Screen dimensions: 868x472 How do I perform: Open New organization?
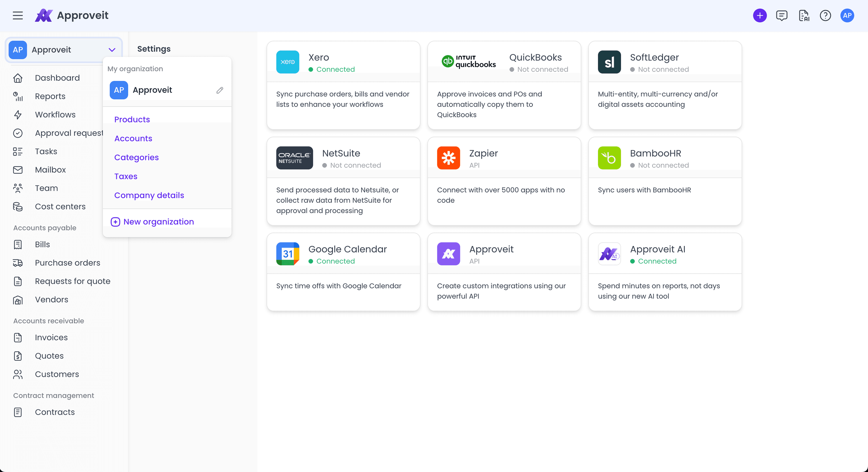coord(158,222)
